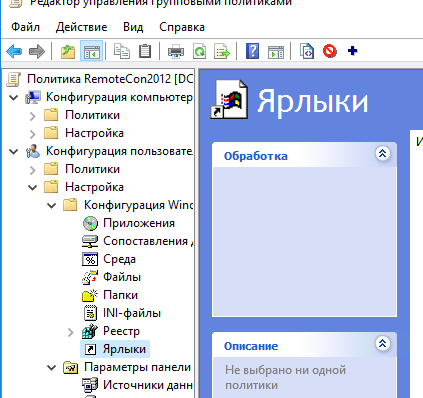Click the Описание section header
This screenshot has height=398, width=423.
304,345
